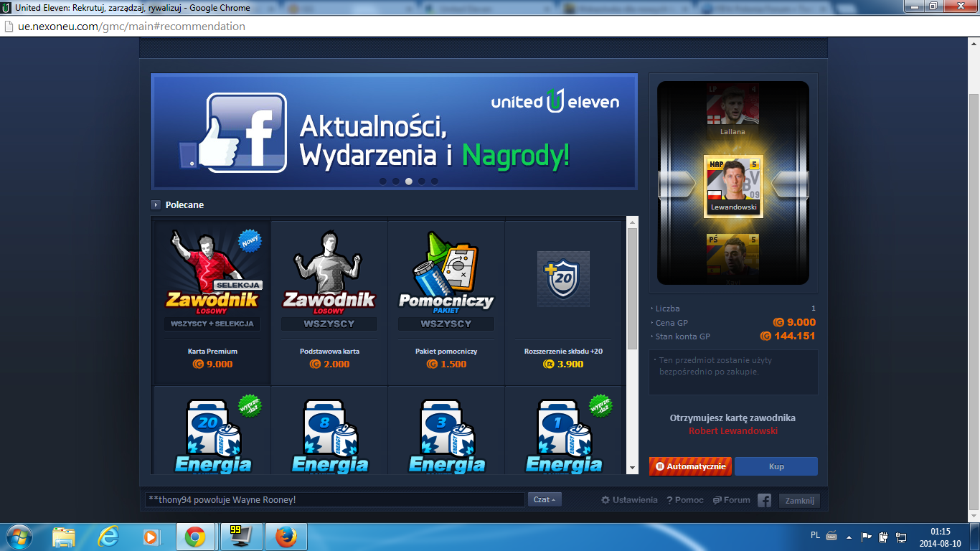This screenshot has height=551, width=980.
Task: Collapse the Polecane section arrow
Action: click(x=156, y=205)
